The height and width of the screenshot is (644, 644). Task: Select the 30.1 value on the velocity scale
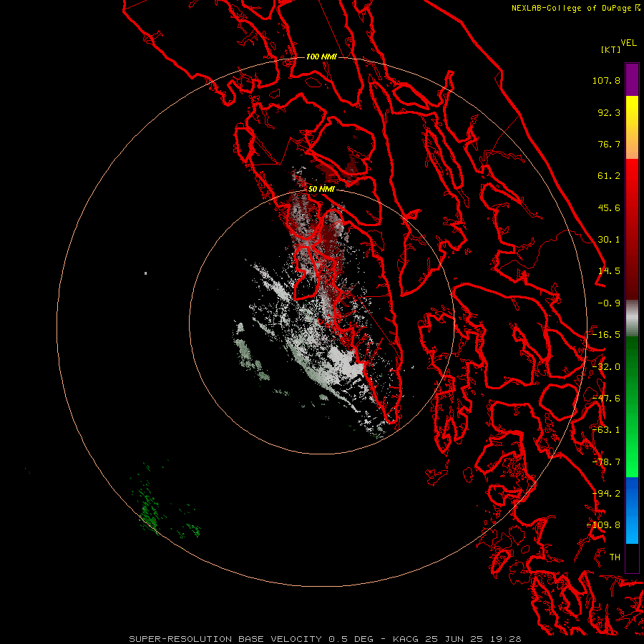[609, 240]
